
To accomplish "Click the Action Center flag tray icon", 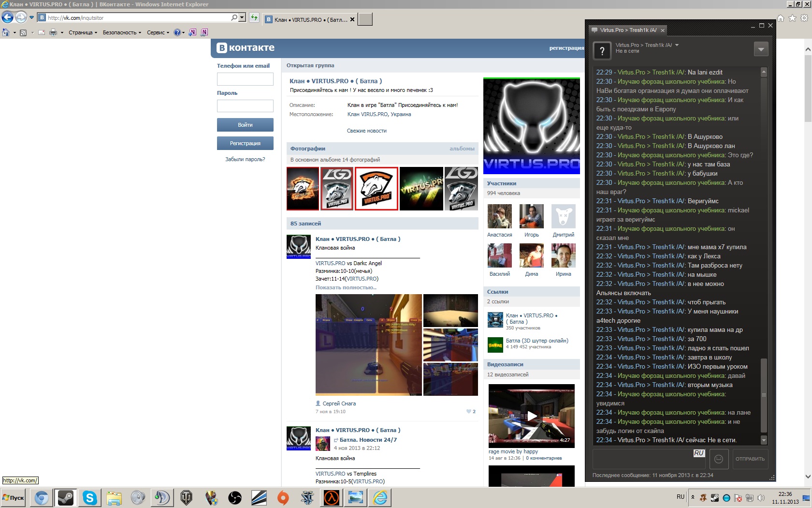I will point(738,497).
